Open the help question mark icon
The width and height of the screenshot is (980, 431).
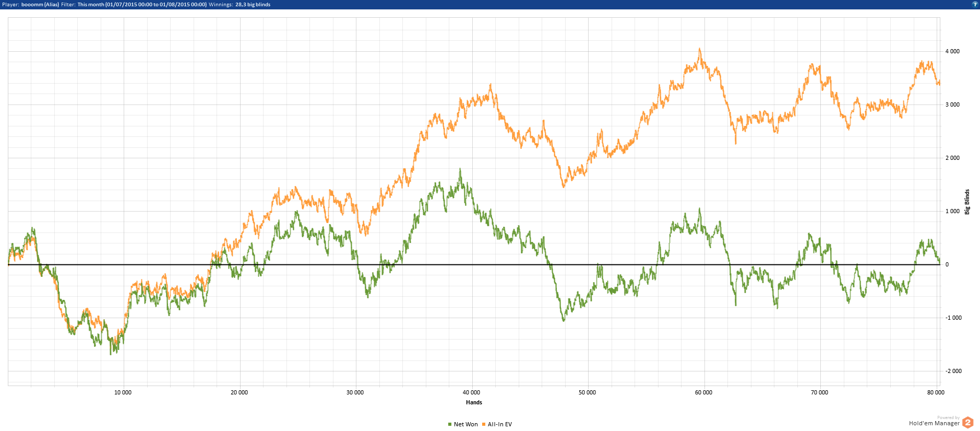point(974,4)
